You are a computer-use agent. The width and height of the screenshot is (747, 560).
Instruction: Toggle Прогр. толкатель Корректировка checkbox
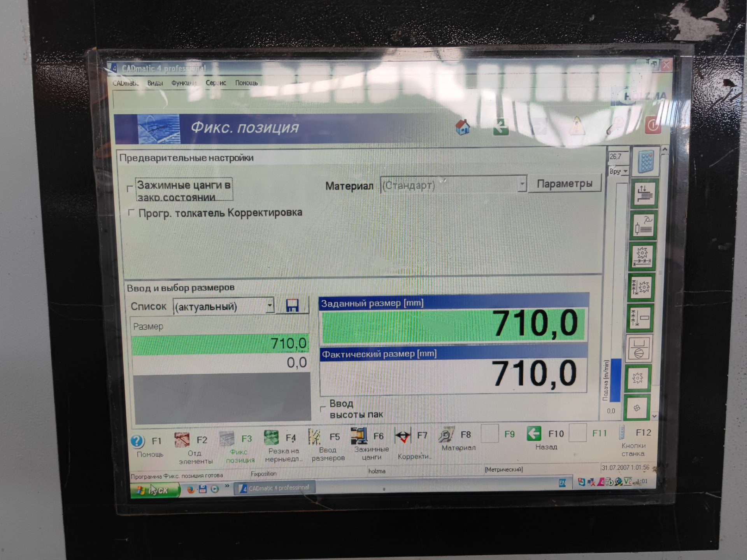(131, 213)
